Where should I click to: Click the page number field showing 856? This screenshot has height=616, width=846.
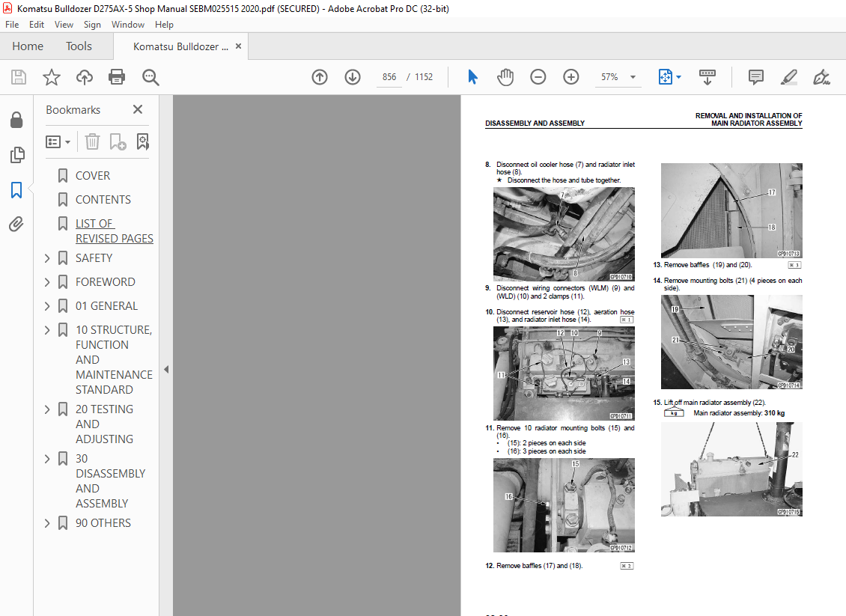click(x=389, y=77)
